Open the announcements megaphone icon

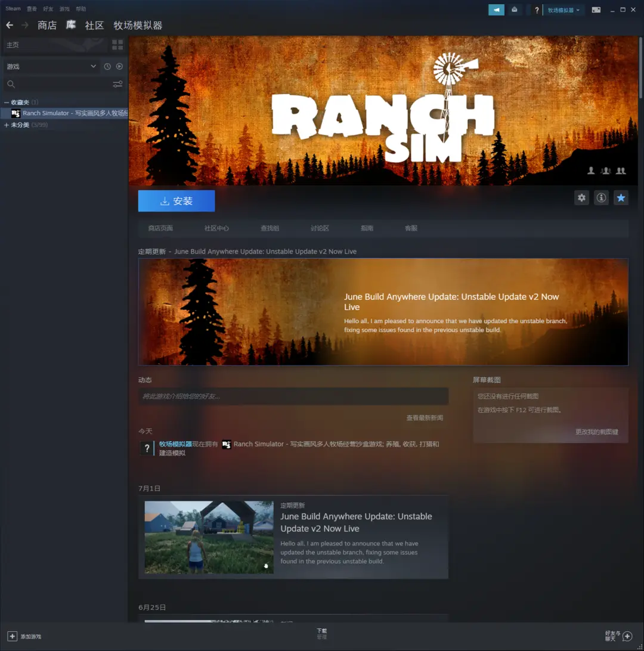coord(496,10)
